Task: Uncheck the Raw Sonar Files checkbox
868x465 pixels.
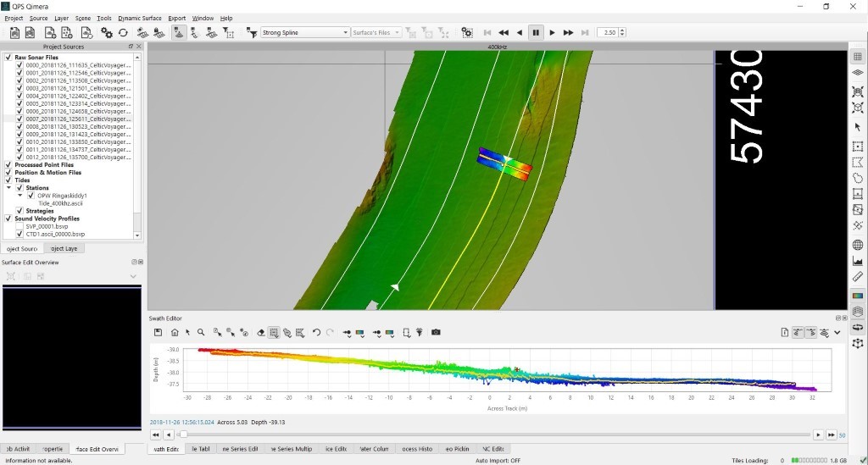Action: [8, 58]
